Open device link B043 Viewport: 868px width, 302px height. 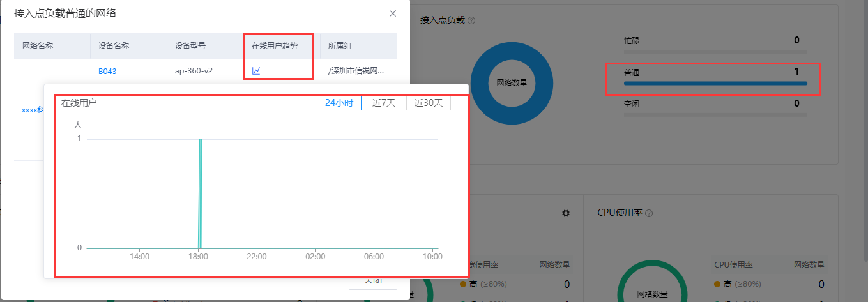click(107, 71)
